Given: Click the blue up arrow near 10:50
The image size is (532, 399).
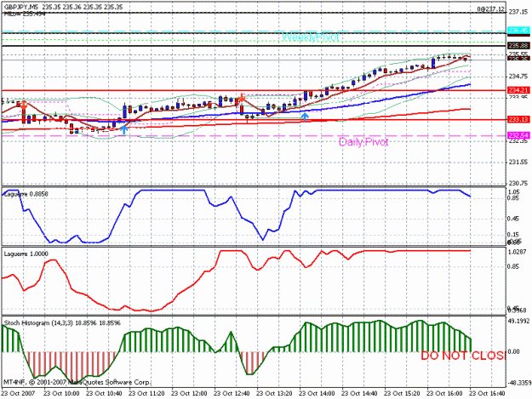Looking at the screenshot, I should pyautogui.click(x=124, y=129).
